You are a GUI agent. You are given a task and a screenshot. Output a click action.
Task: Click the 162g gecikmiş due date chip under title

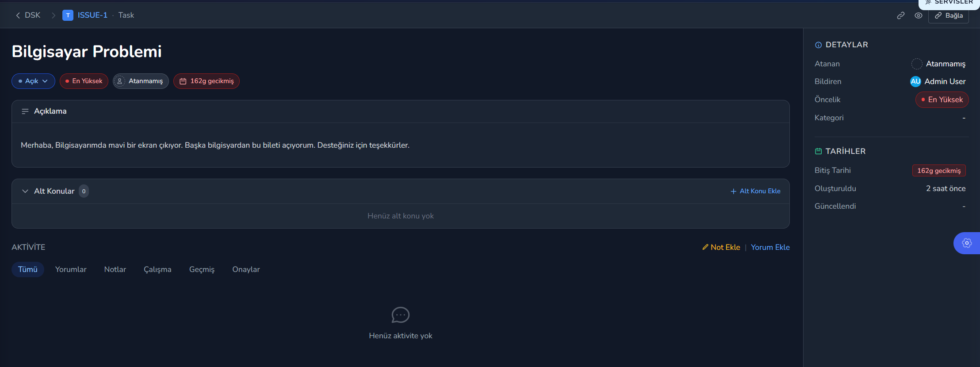tap(207, 81)
